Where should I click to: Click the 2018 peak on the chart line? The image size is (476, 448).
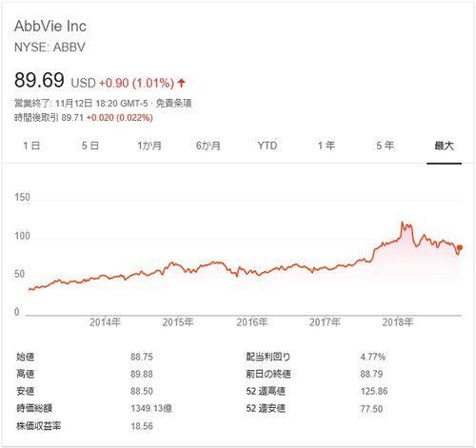click(x=402, y=223)
